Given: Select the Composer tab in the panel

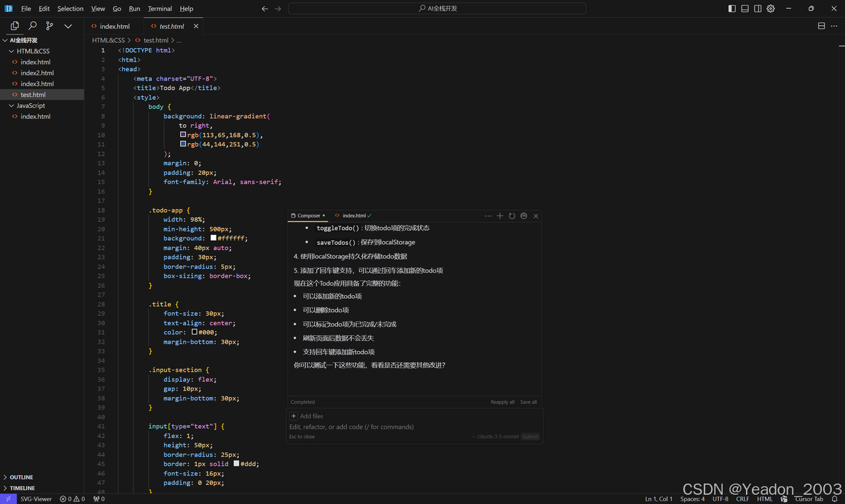Looking at the screenshot, I should [x=308, y=216].
